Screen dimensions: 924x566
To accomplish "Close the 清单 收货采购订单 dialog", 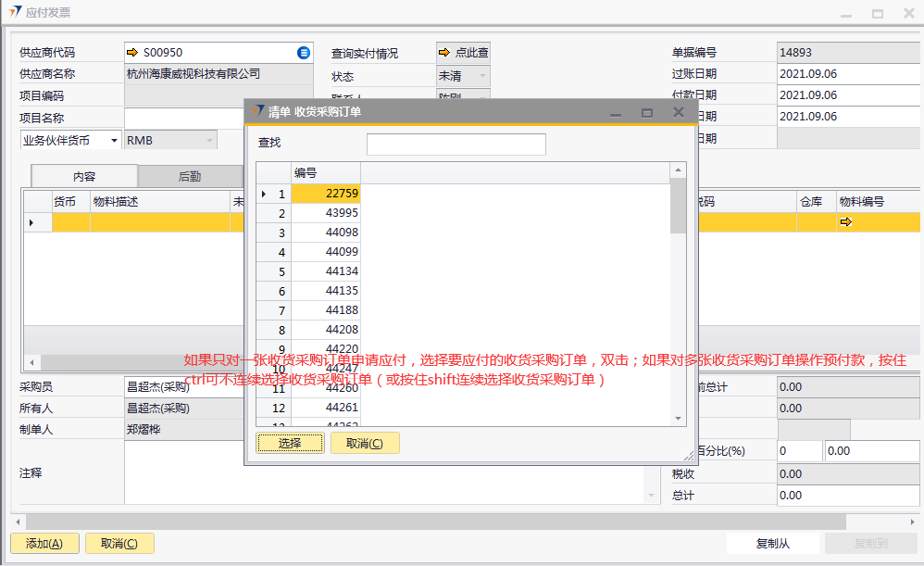I will 678,112.
